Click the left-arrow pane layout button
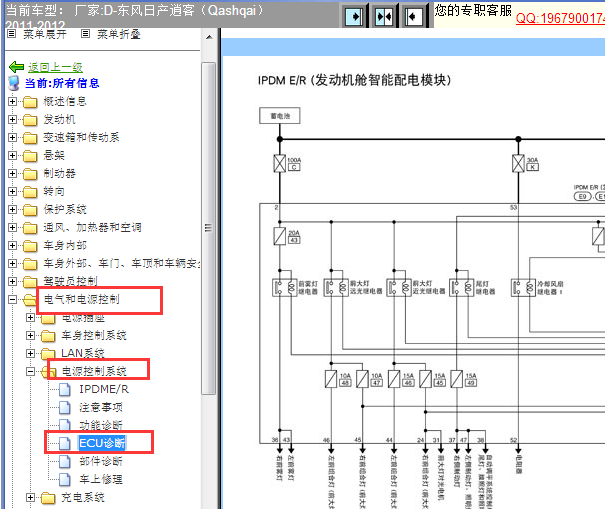Image resolution: width=605 pixels, height=509 pixels. pos(414,16)
